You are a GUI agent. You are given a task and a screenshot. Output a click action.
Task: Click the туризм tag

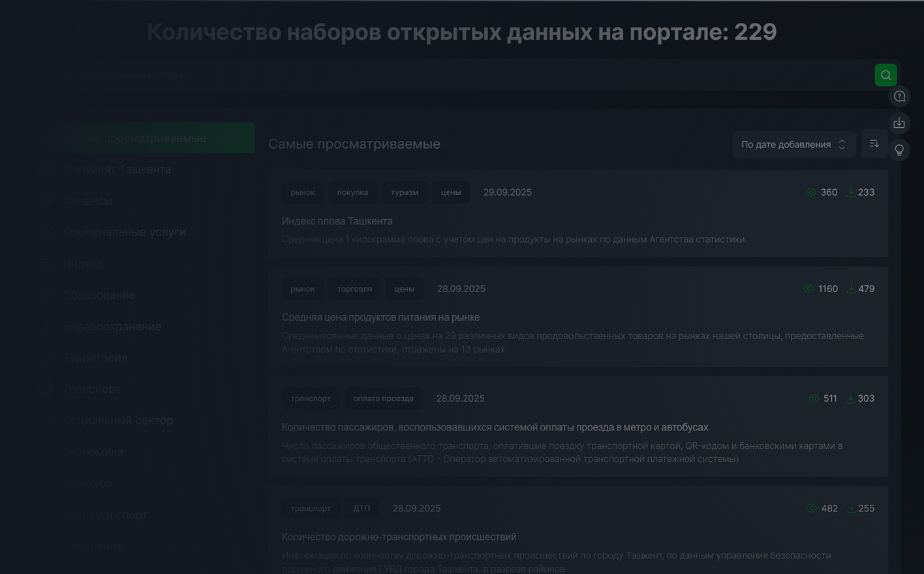405,192
